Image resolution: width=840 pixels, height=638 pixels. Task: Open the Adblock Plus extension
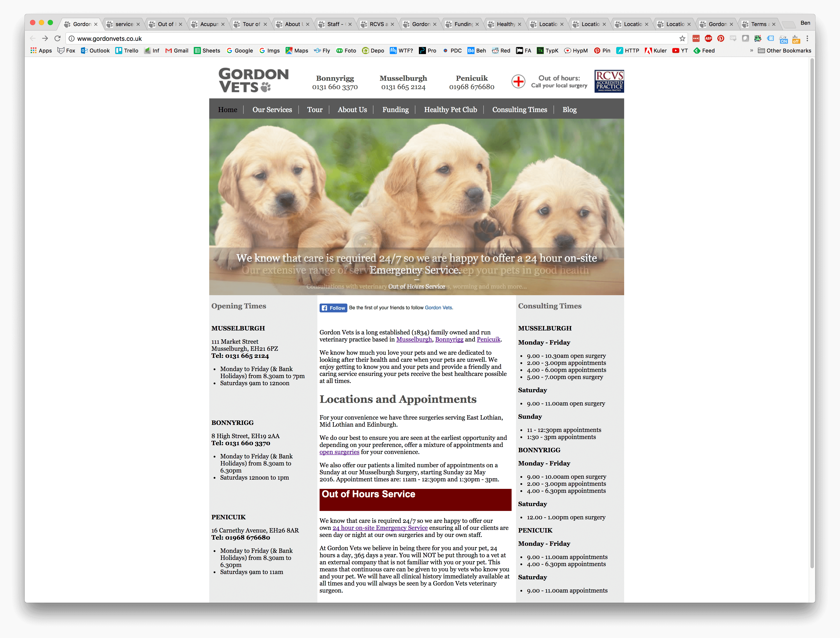tap(708, 38)
